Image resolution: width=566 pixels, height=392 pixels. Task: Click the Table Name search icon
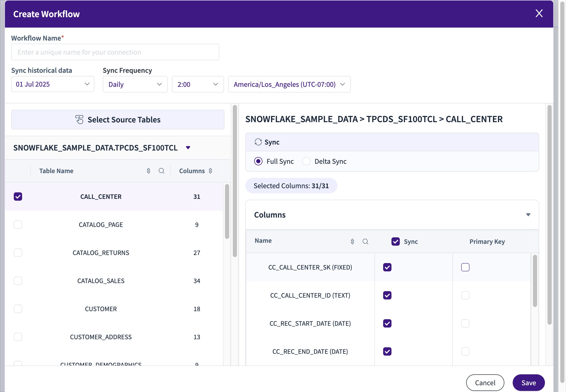coord(162,171)
